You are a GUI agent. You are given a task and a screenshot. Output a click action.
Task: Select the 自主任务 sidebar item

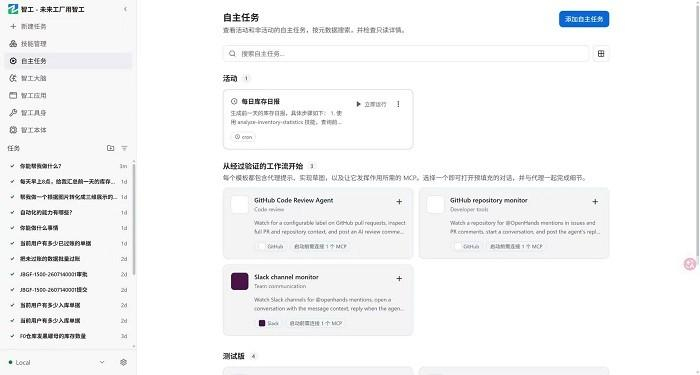point(68,61)
